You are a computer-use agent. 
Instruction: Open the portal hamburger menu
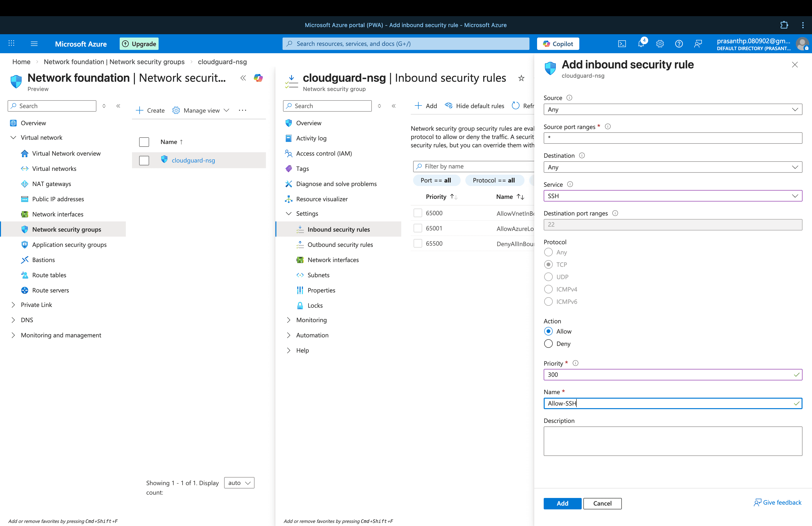(34, 44)
